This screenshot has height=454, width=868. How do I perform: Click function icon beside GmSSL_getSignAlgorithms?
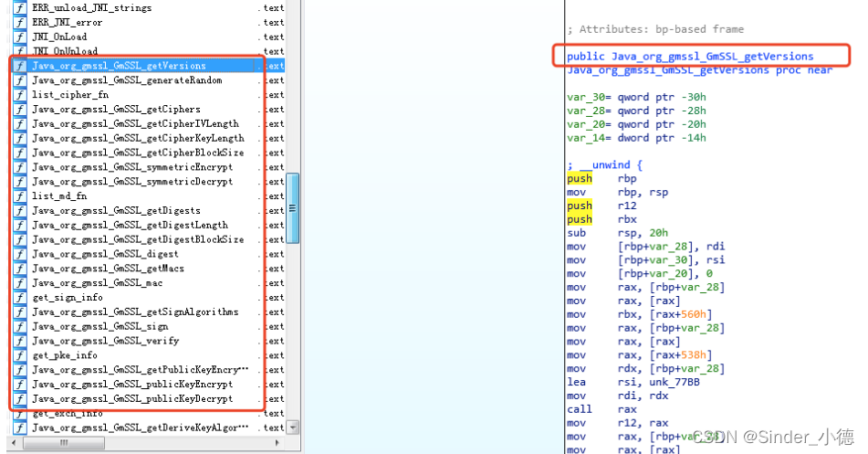(20, 312)
